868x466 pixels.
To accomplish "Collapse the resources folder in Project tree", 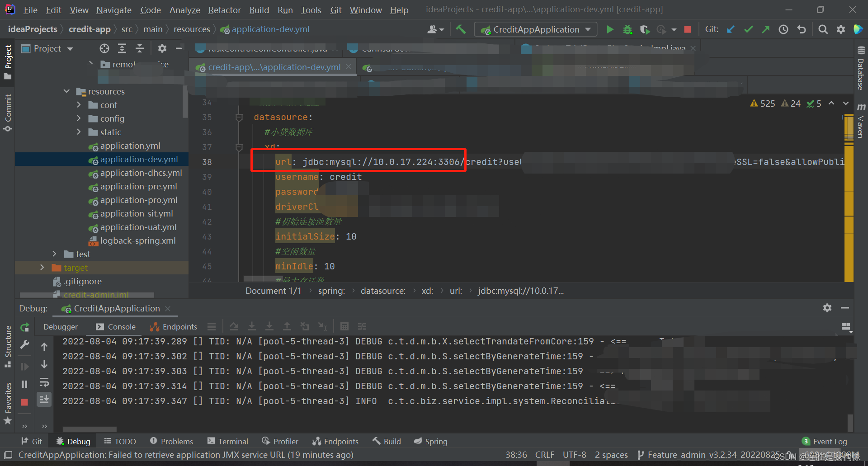I will [66, 91].
